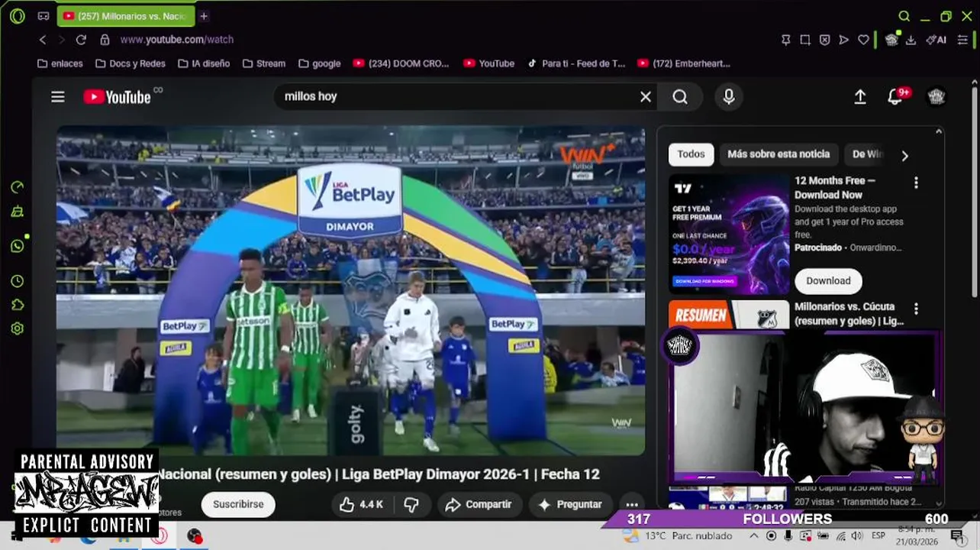
Task: Open Easy Setup sliders icon
Action: 963,40
